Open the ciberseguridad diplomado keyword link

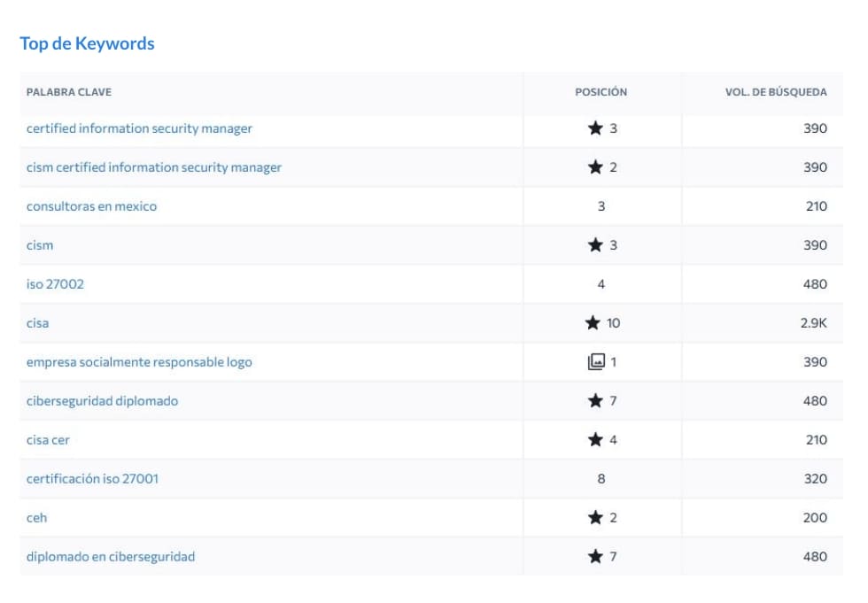tap(102, 401)
